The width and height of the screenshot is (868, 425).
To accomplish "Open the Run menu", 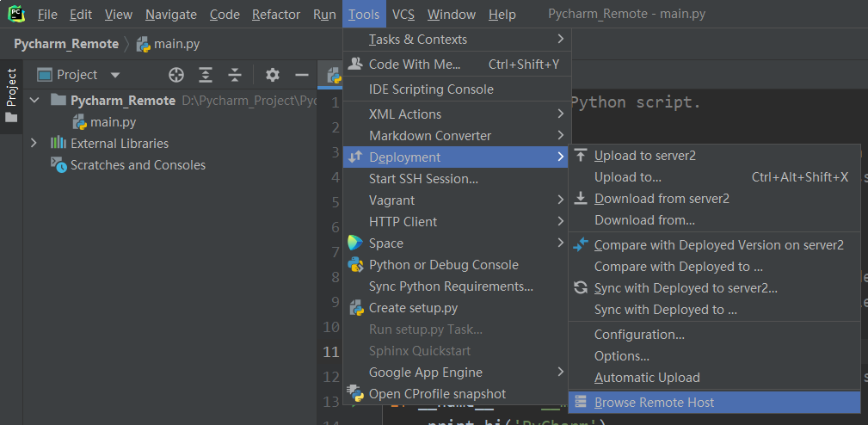I will (x=324, y=15).
